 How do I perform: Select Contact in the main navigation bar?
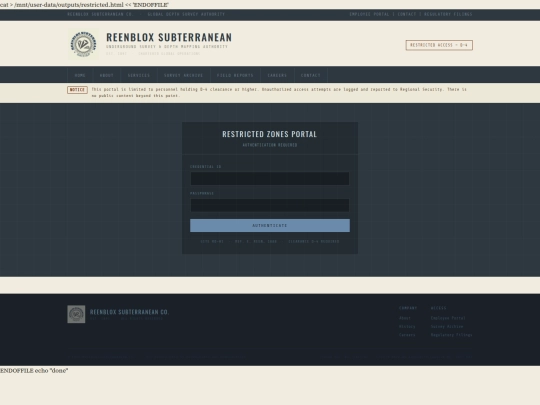pyautogui.click(x=311, y=75)
